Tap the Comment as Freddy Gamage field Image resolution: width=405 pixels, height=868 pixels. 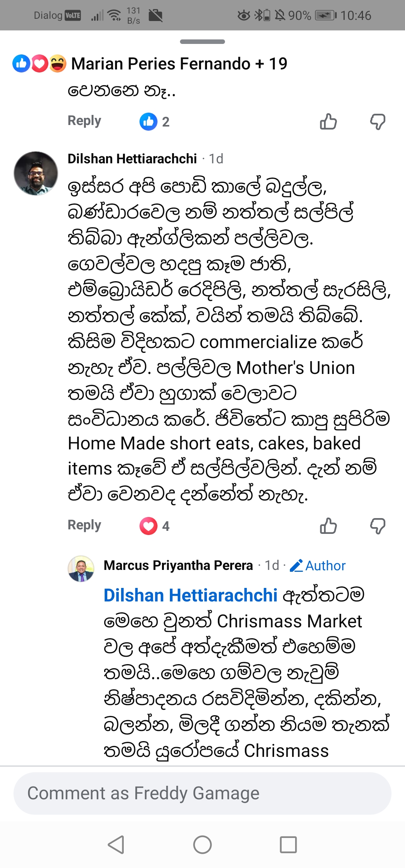(202, 793)
